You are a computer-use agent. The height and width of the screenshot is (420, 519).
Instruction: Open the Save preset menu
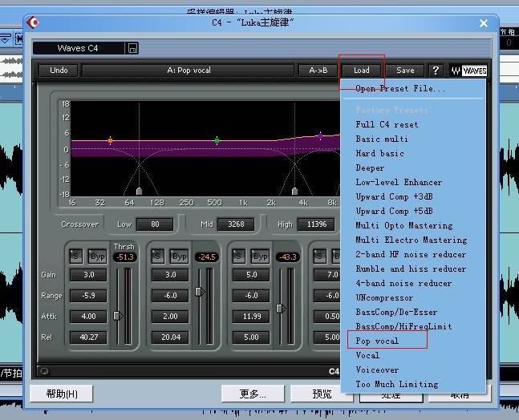coord(405,71)
